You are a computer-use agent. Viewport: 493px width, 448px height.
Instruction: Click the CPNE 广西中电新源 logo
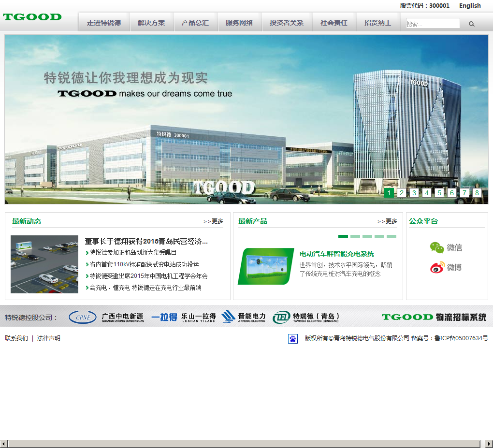click(x=106, y=317)
